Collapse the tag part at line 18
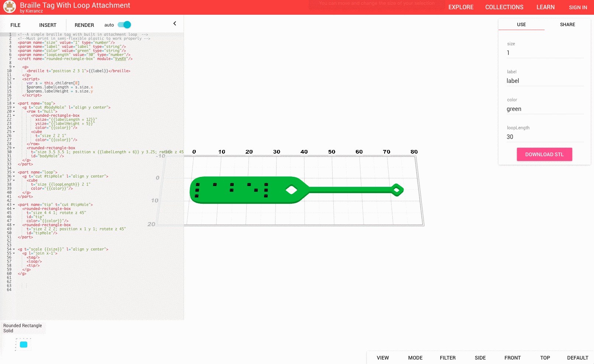 pyautogui.click(x=14, y=104)
